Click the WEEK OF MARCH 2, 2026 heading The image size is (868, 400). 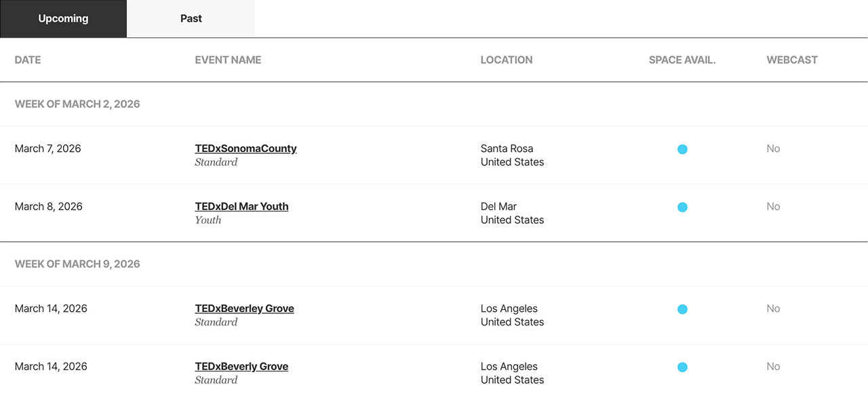(x=77, y=104)
